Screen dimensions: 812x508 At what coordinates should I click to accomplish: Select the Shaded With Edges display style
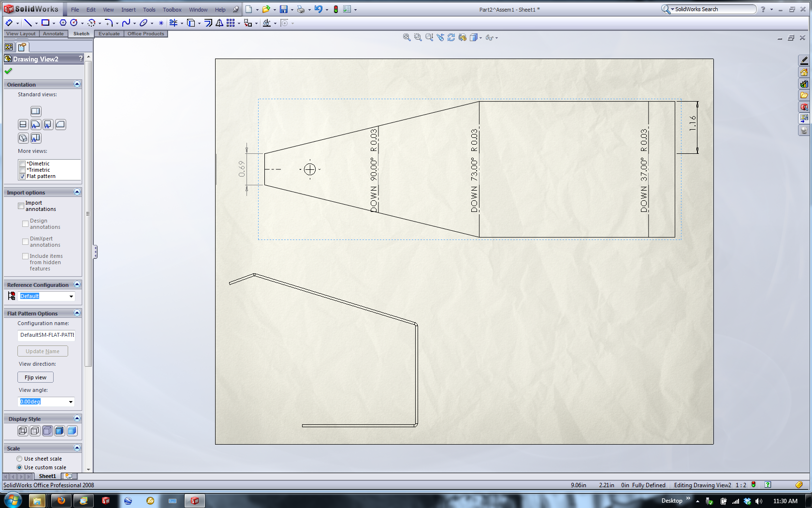[x=59, y=431]
